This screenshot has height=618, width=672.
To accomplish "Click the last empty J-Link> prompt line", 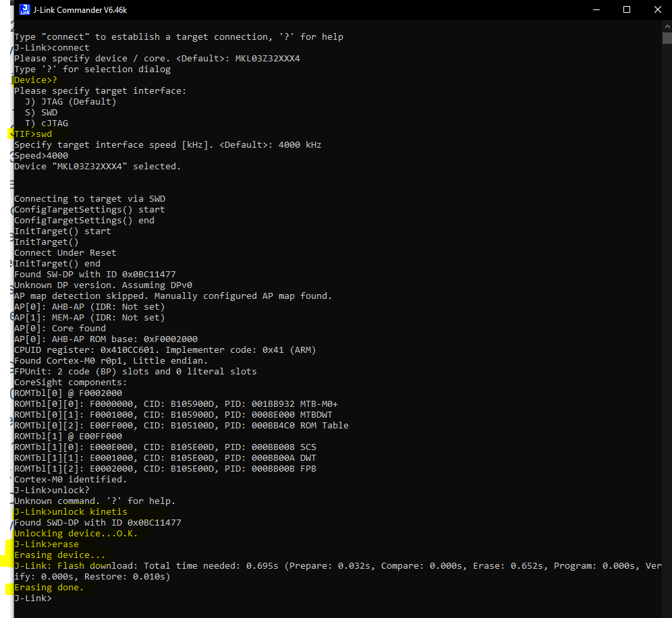I will click(x=32, y=598).
